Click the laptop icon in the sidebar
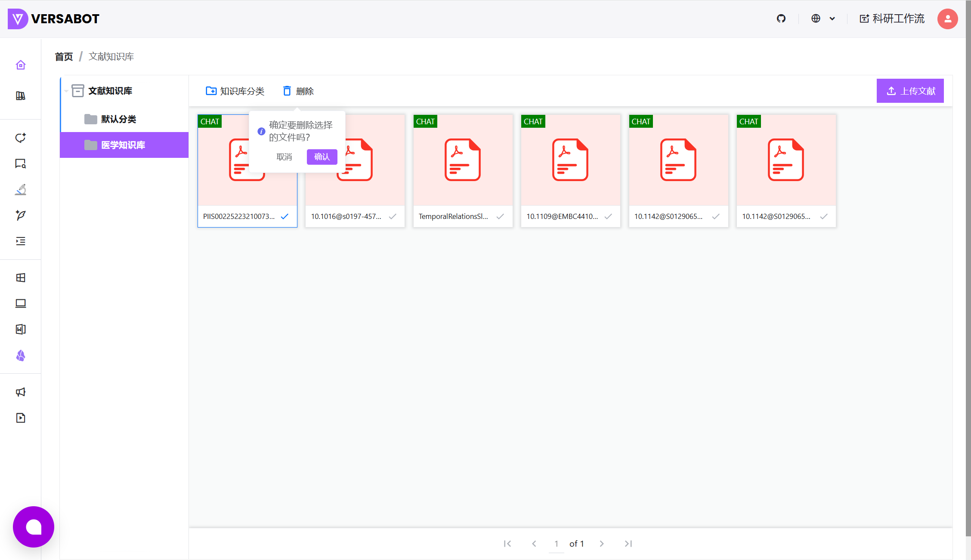Image resolution: width=971 pixels, height=560 pixels. pyautogui.click(x=21, y=304)
